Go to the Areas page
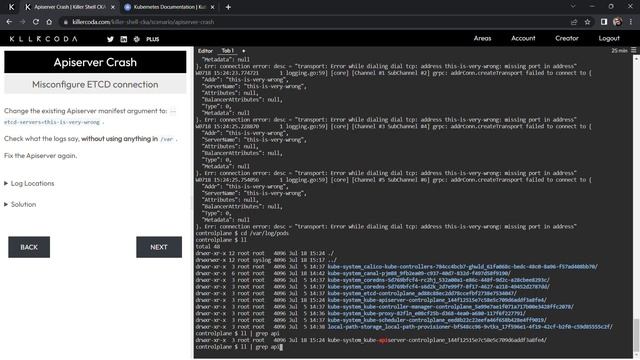 [482, 38]
